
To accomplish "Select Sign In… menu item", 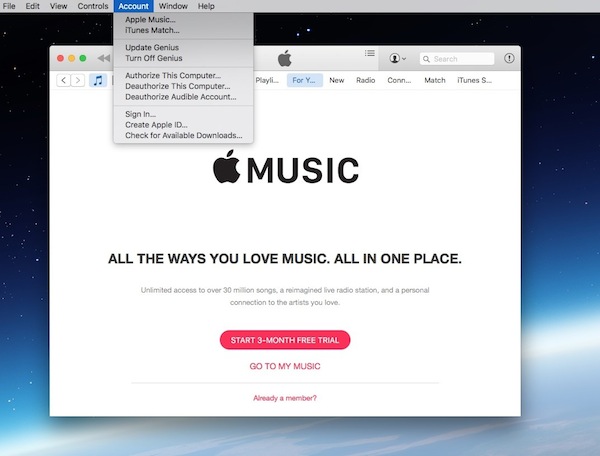I will point(184,114).
